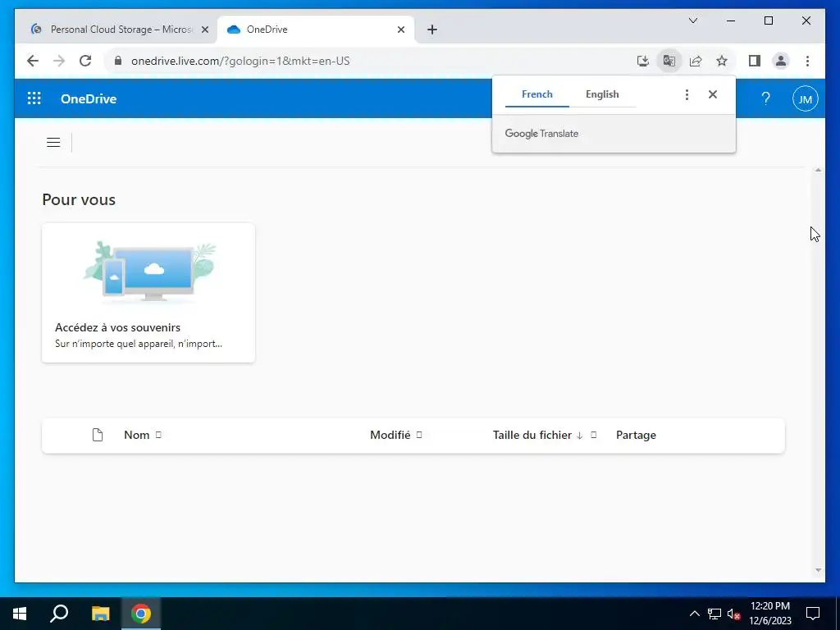Click the install app icon in address bar
The height and width of the screenshot is (630, 840).
[643, 61]
